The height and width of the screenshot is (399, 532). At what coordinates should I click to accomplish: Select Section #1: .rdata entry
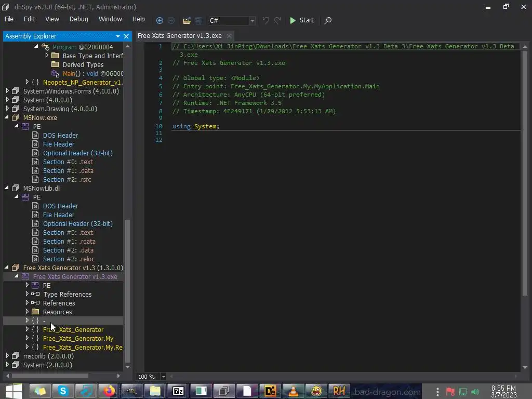(69, 241)
